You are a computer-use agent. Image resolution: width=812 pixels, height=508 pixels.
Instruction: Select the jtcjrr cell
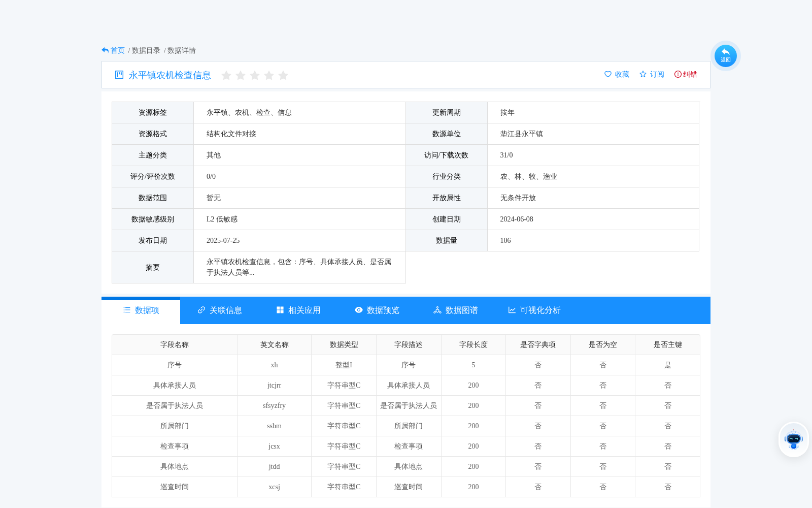(x=275, y=386)
